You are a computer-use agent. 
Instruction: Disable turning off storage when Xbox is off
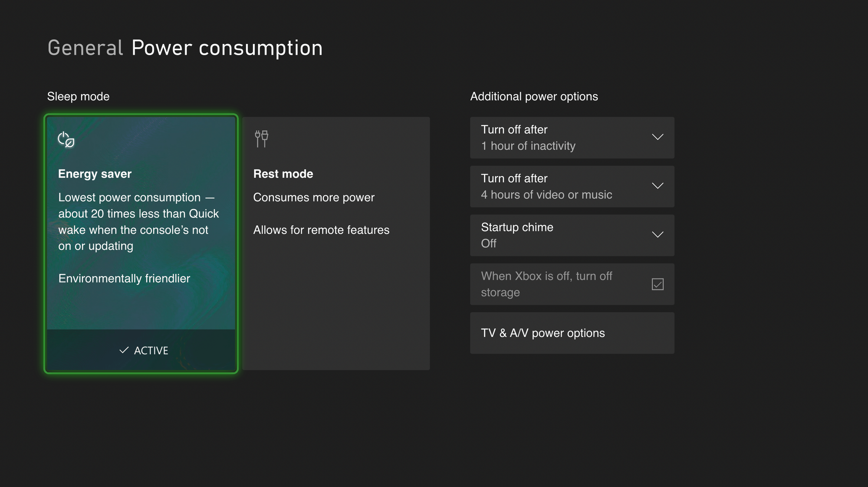(572, 284)
